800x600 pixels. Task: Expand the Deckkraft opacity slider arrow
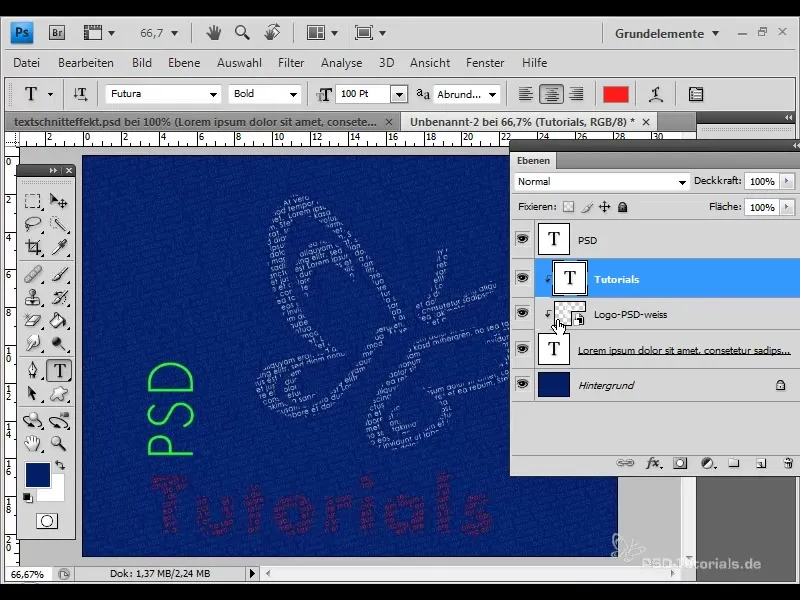(787, 181)
